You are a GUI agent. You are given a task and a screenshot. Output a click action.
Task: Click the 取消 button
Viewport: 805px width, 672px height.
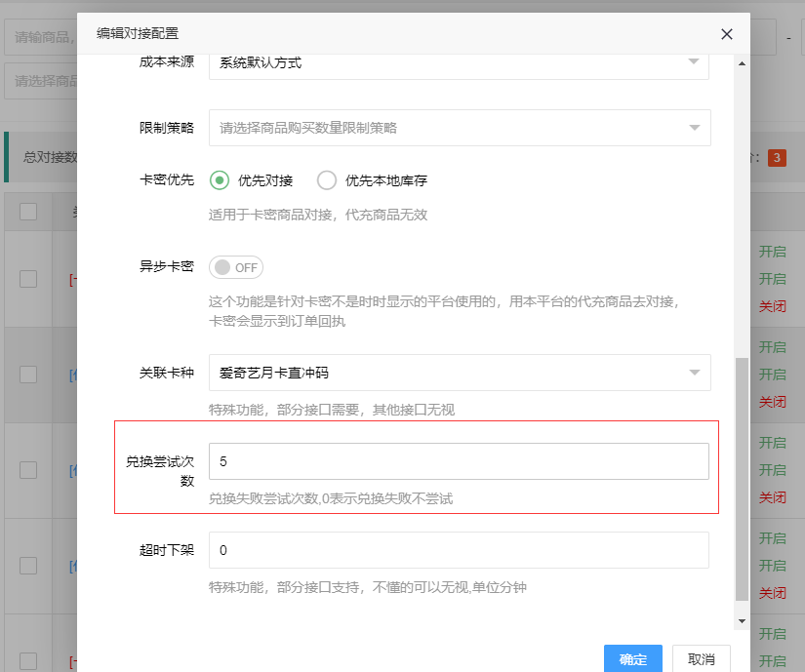(702, 658)
